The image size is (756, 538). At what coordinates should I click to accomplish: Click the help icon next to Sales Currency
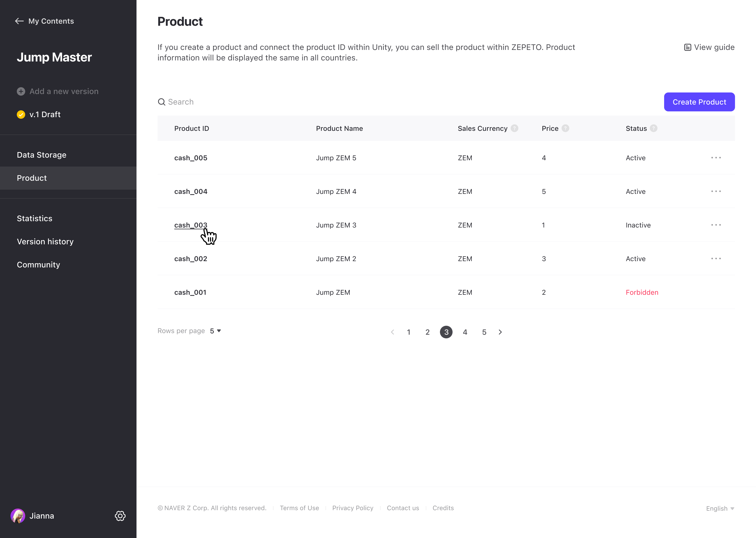[x=514, y=128]
